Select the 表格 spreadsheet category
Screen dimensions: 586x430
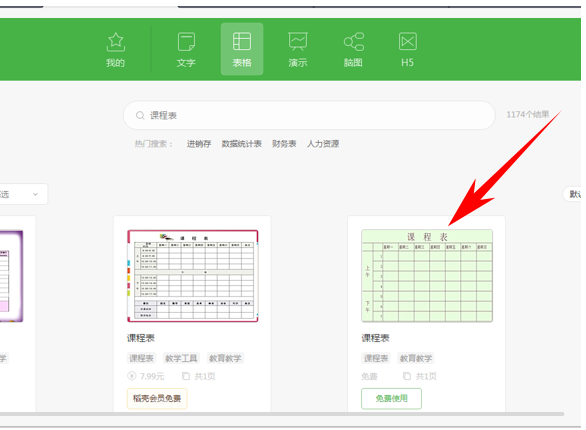(242, 49)
